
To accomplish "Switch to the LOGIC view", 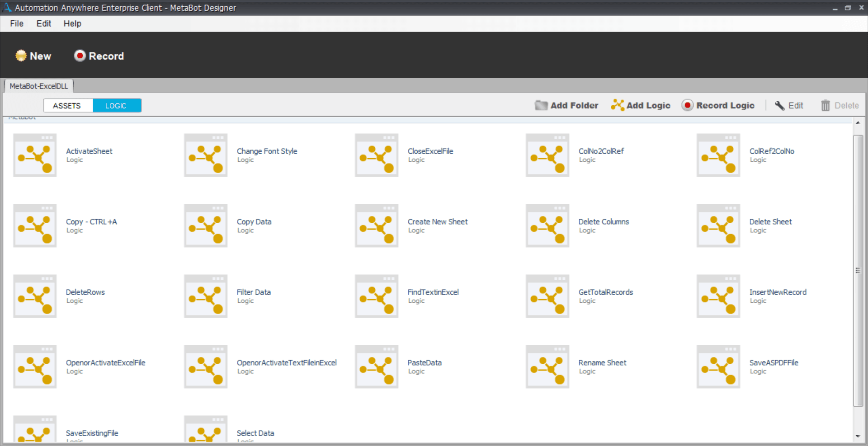I will click(116, 106).
